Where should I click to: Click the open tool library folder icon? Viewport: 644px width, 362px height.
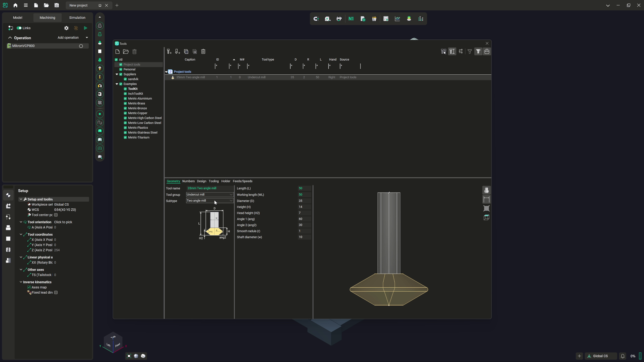coord(126,52)
